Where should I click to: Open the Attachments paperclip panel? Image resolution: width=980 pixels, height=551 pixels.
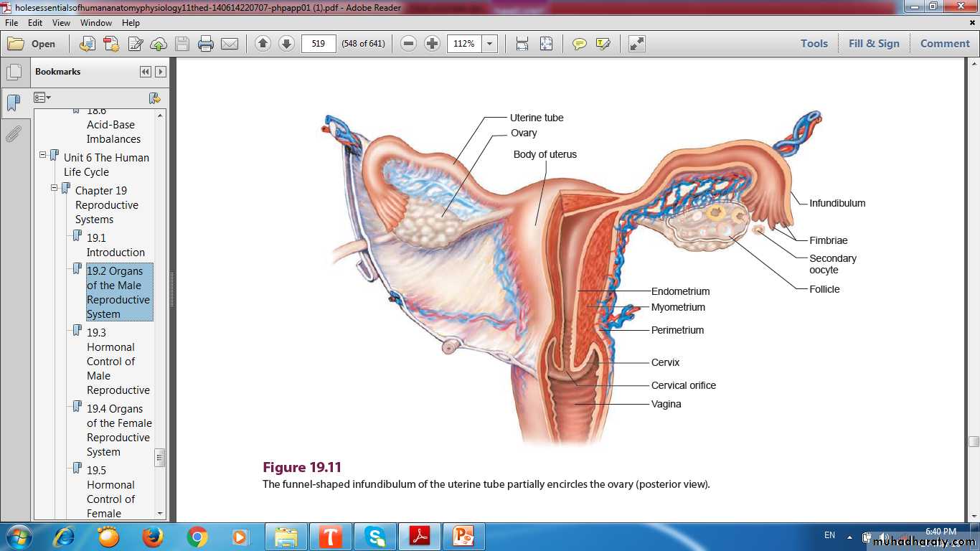(14, 134)
